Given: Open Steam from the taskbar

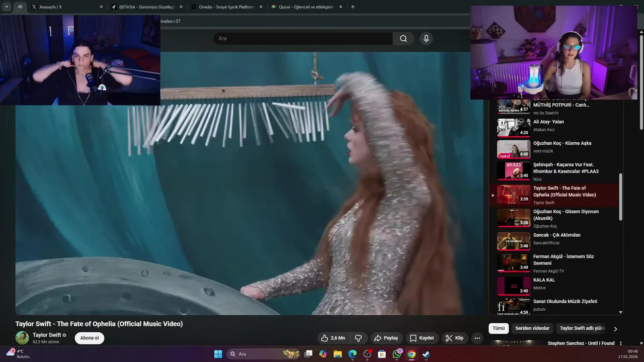Looking at the screenshot, I should click(426, 354).
